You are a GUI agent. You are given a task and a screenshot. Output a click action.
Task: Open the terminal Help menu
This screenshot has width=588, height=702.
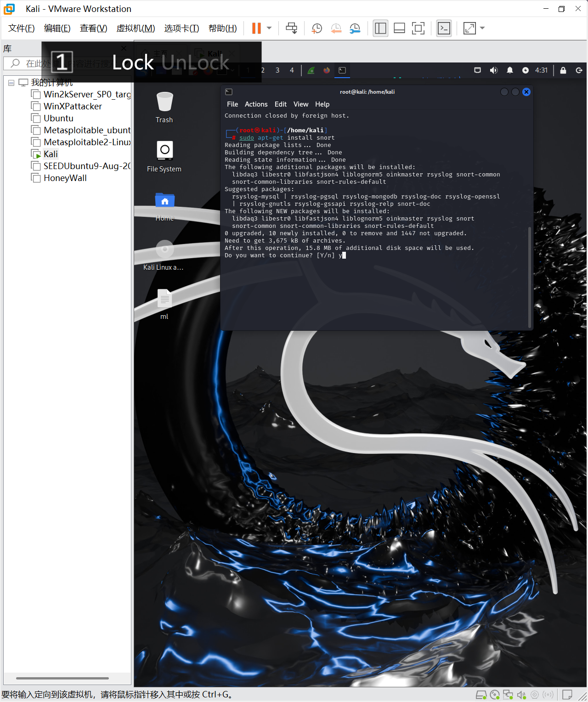point(322,104)
